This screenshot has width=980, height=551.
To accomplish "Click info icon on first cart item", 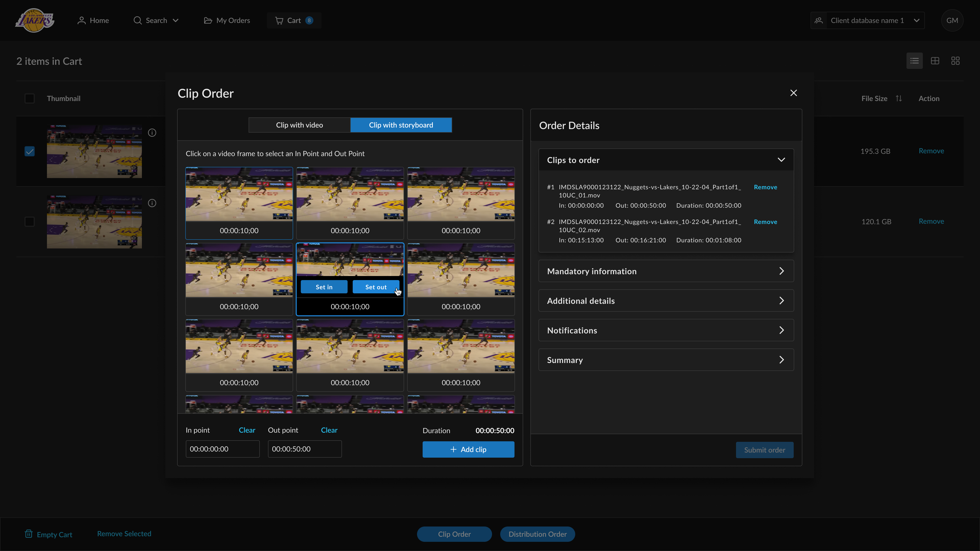I will pos(152,133).
